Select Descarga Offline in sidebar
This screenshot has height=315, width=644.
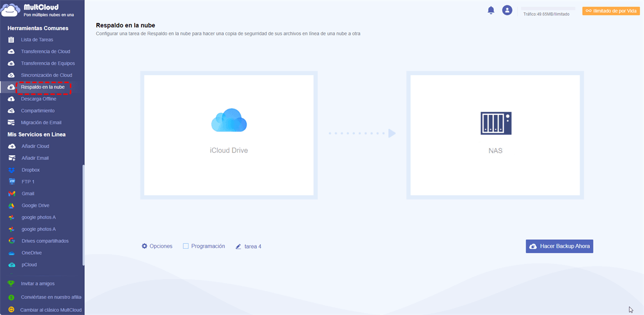tap(39, 99)
